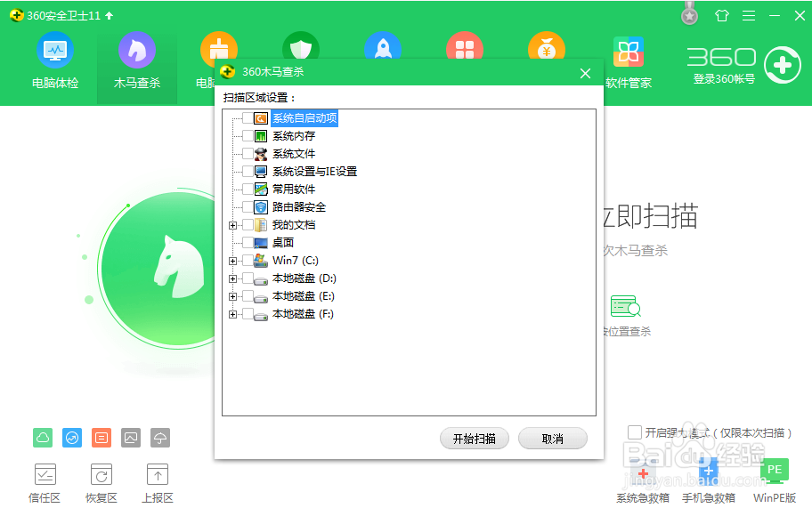The width and height of the screenshot is (812, 508).
Task: Click the 360 logo in main title bar
Action: [17, 15]
